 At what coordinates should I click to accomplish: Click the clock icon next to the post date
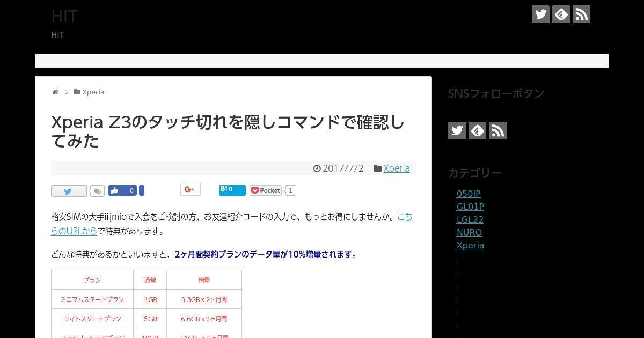coord(317,168)
